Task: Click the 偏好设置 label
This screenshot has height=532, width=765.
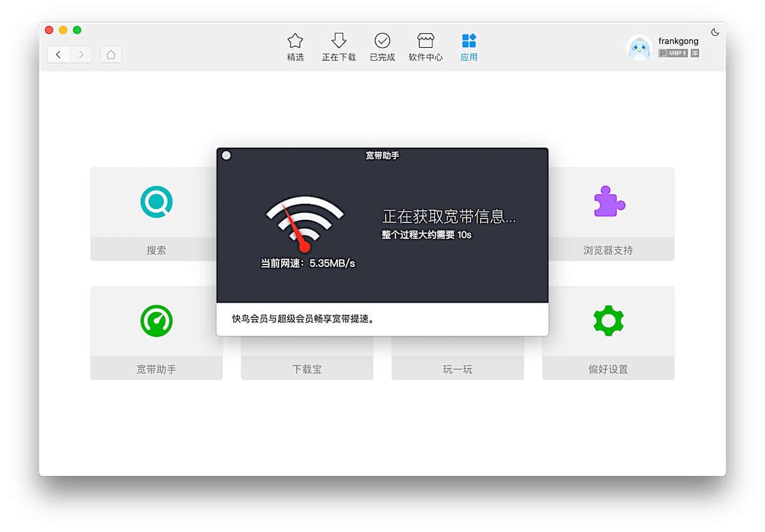Action: [608, 369]
